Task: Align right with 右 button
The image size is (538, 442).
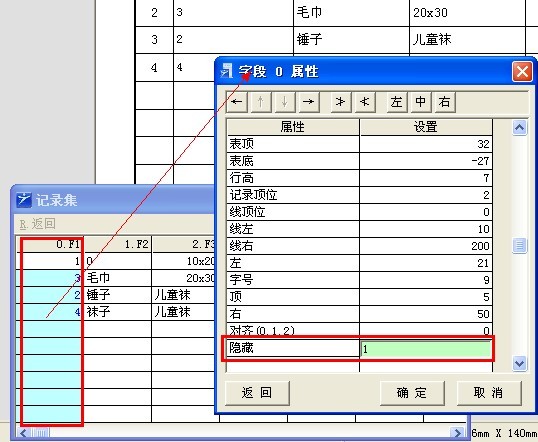Action: (445, 102)
